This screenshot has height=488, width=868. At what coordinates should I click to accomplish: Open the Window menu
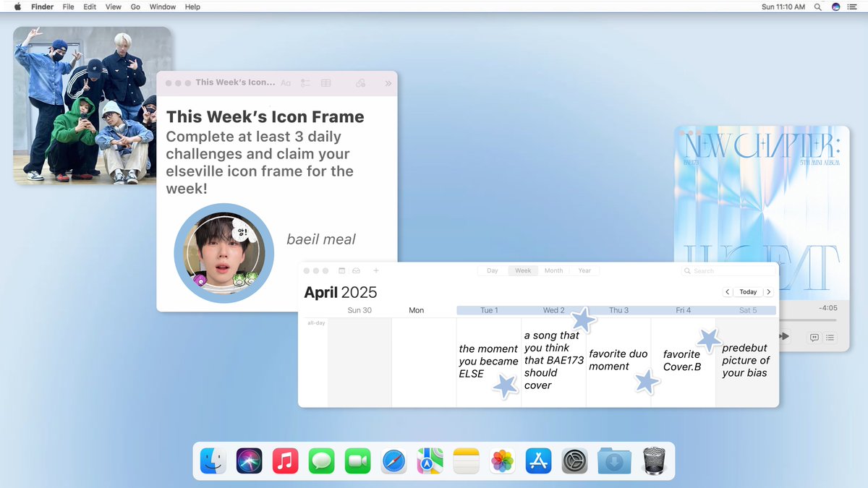(x=163, y=7)
